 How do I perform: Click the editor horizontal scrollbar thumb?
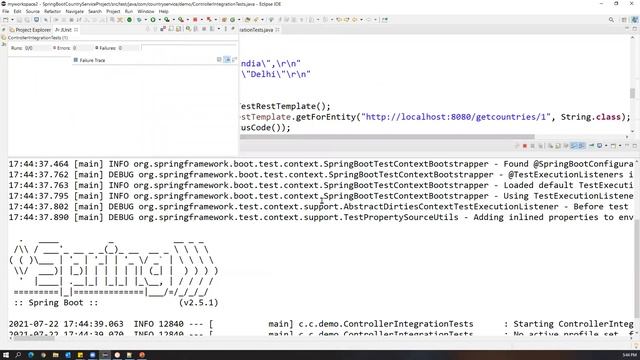click(x=387, y=137)
